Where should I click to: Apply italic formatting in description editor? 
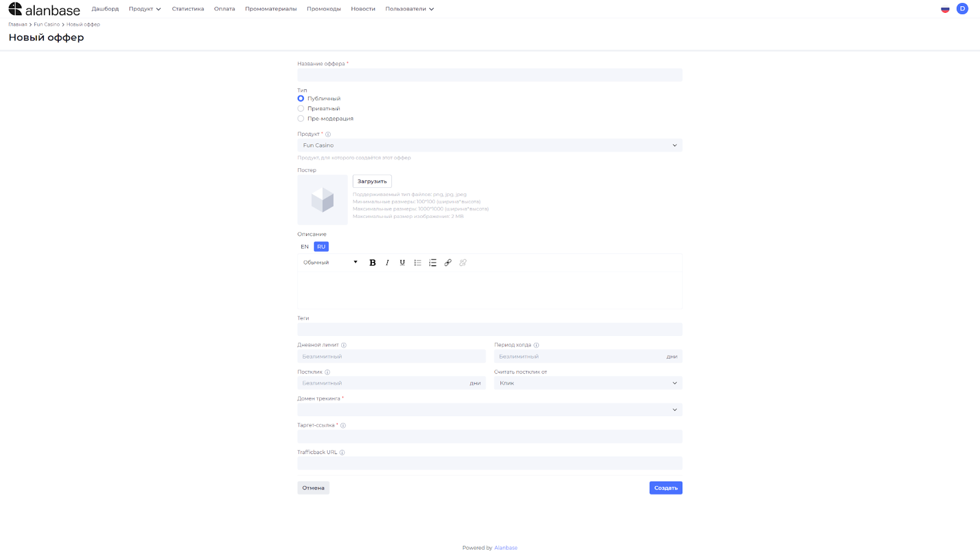point(387,263)
